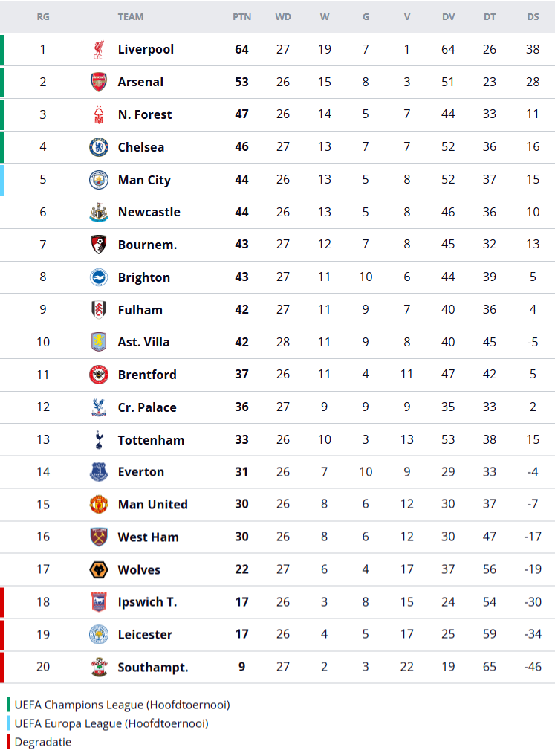Click the TEAM column header
This screenshot has width=555, height=756.
click(131, 16)
